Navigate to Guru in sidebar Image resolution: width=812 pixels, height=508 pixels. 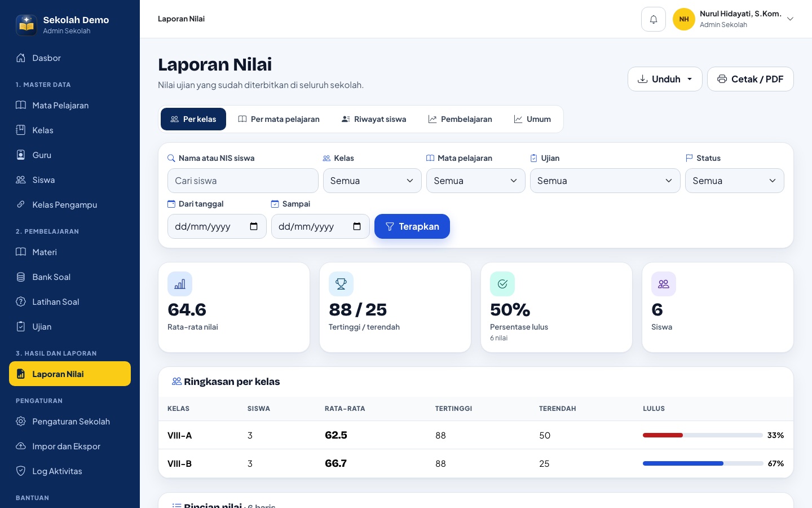click(x=70, y=155)
